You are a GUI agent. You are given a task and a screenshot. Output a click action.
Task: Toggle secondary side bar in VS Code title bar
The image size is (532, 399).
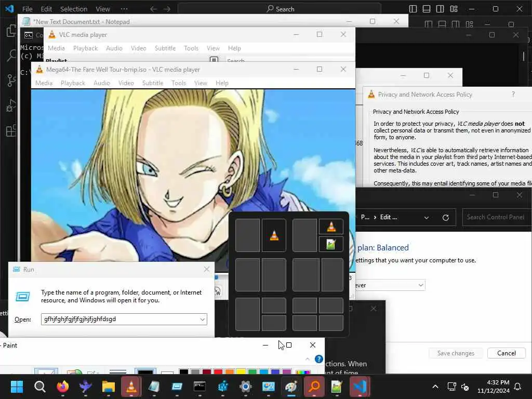[440, 9]
